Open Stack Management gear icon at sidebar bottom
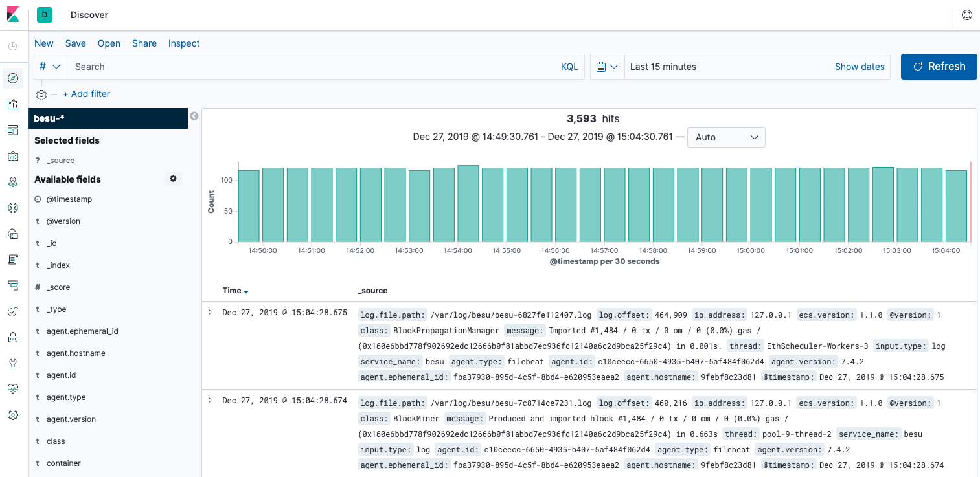 [x=13, y=415]
